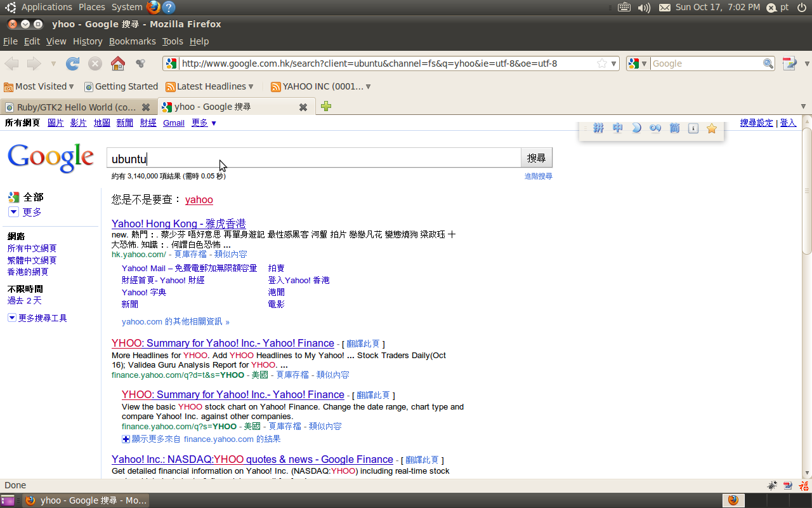This screenshot has width=812, height=508.
Task: Click the 進階搜尋 advanced search link
Action: coord(538,177)
